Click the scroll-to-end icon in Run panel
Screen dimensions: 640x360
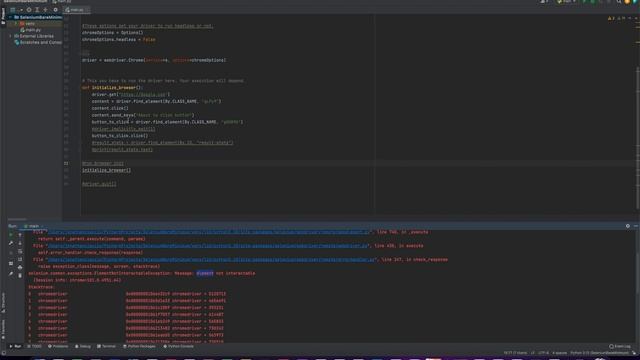(x=20, y=260)
